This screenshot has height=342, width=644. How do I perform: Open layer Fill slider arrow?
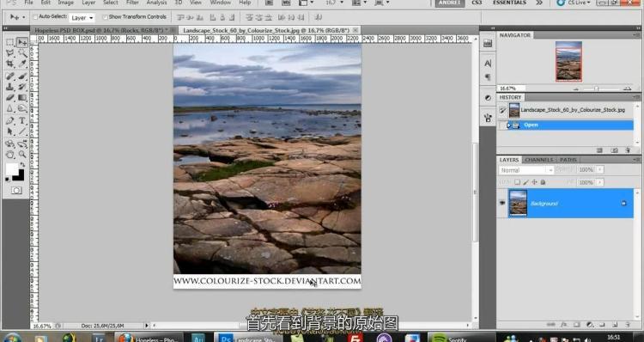[x=600, y=182]
